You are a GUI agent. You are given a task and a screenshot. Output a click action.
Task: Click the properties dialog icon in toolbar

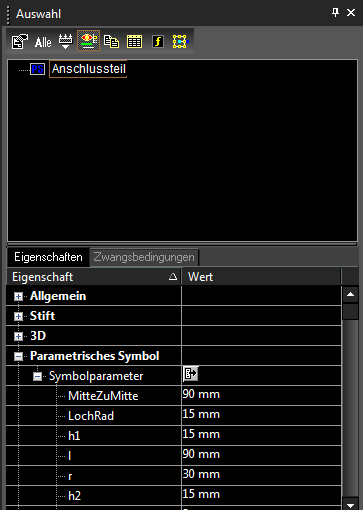tap(20, 41)
